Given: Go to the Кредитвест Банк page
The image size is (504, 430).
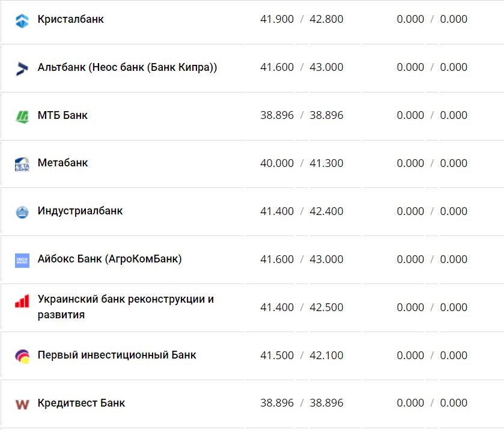Looking at the screenshot, I should coord(81,403).
